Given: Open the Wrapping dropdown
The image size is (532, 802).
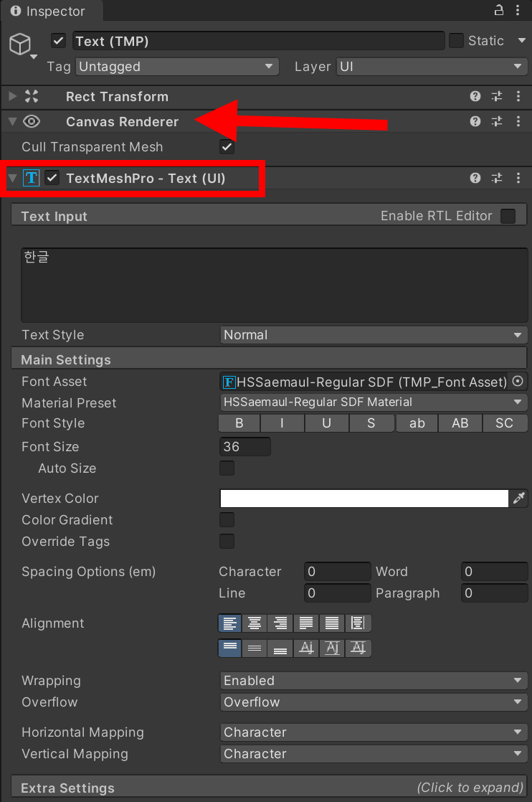Looking at the screenshot, I should coord(374,681).
